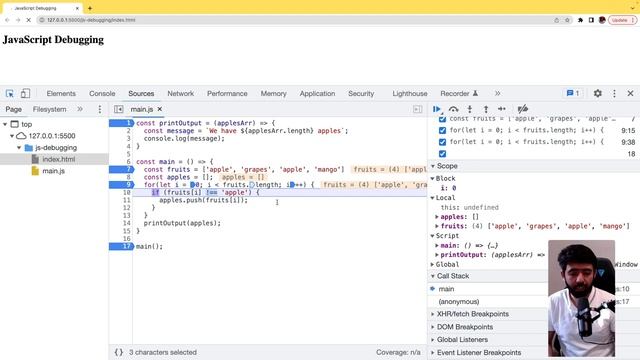Open the Recorder tab

click(459, 93)
